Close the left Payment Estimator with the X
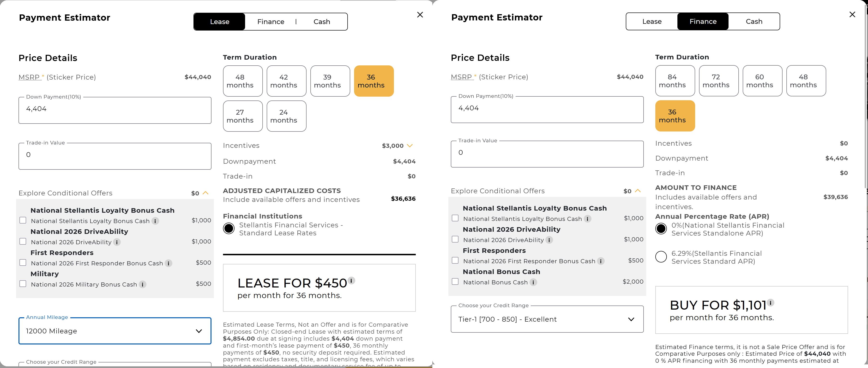Viewport: 868px width, 368px height. [x=420, y=15]
